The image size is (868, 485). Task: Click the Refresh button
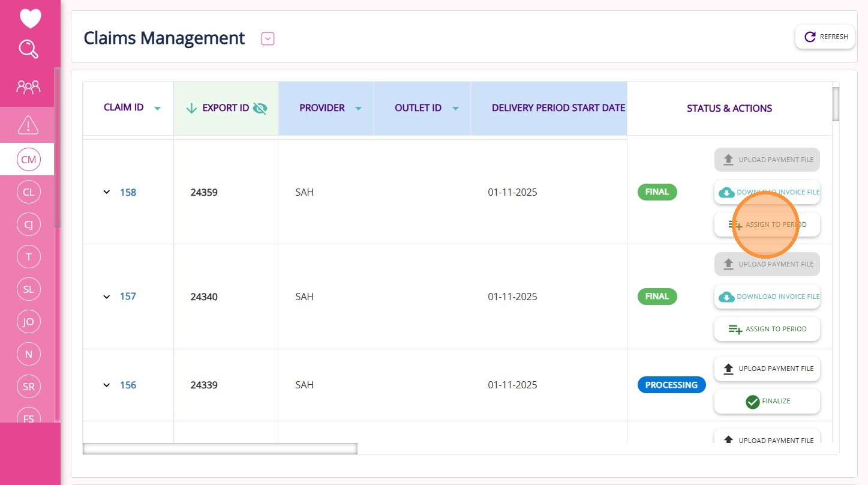pyautogui.click(x=825, y=37)
